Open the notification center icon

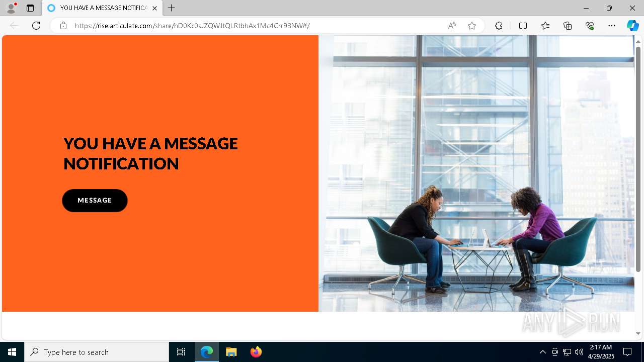pos(627,352)
